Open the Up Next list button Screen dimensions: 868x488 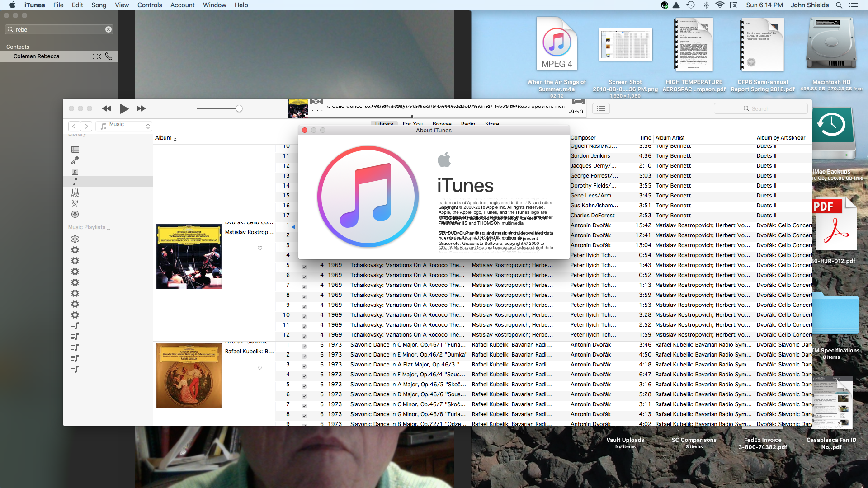coord(601,108)
